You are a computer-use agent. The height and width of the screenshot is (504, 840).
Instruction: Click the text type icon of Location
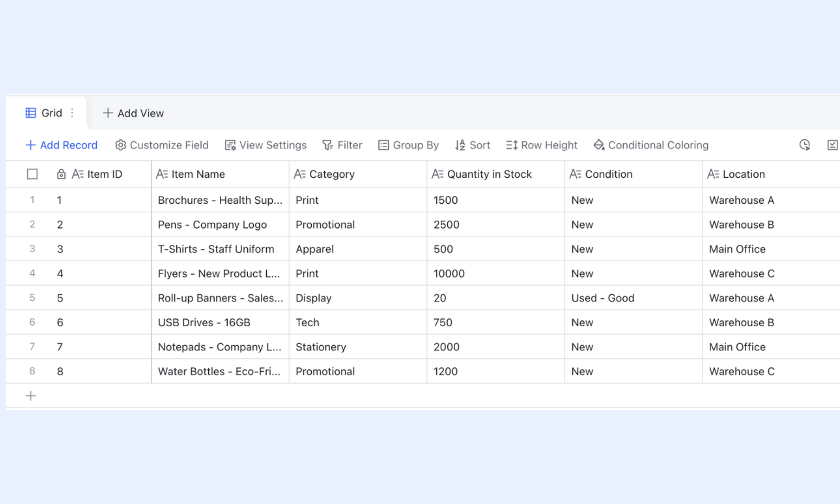point(713,174)
